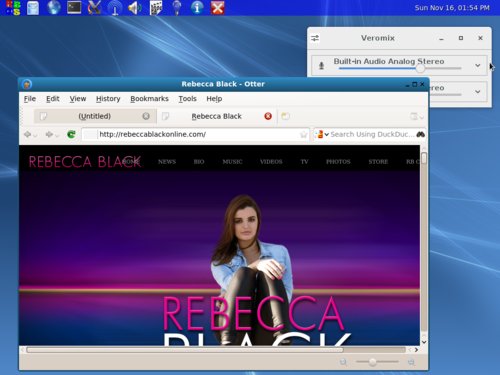Go forward one page
The width and height of the screenshot is (500, 375).
pyautogui.click(x=49, y=134)
